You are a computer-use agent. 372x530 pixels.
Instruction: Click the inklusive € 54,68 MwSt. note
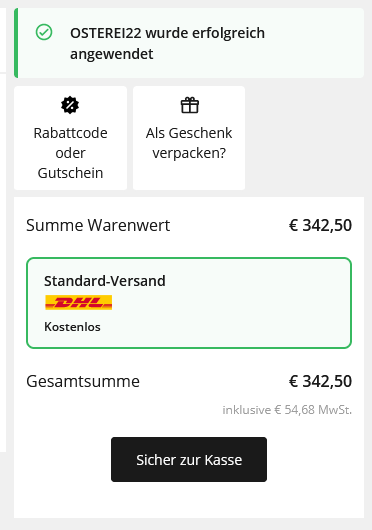[287, 410]
